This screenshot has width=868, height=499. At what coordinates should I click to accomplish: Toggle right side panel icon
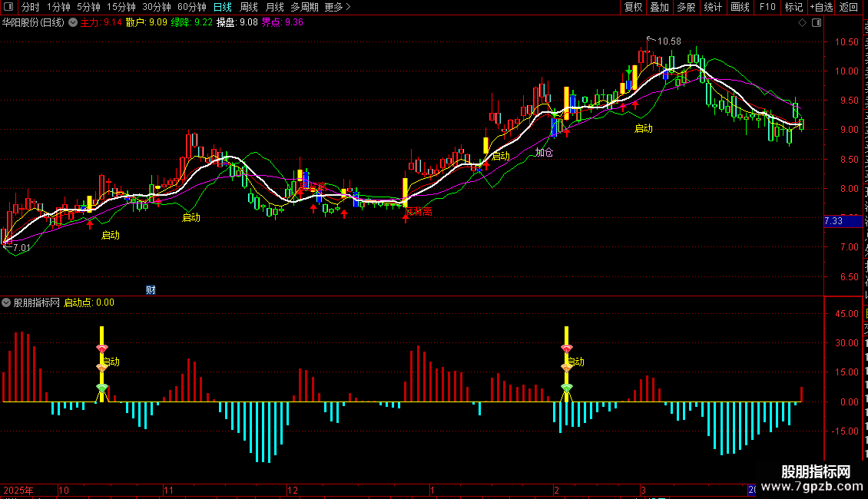point(817,23)
